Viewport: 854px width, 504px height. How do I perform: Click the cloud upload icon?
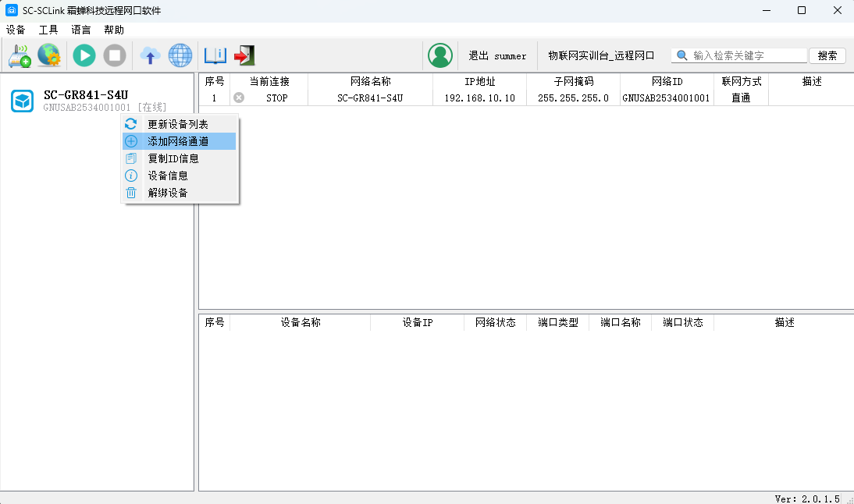(150, 55)
